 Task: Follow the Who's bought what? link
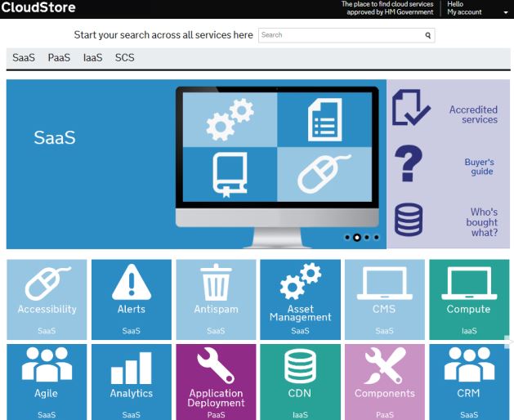tap(482, 222)
